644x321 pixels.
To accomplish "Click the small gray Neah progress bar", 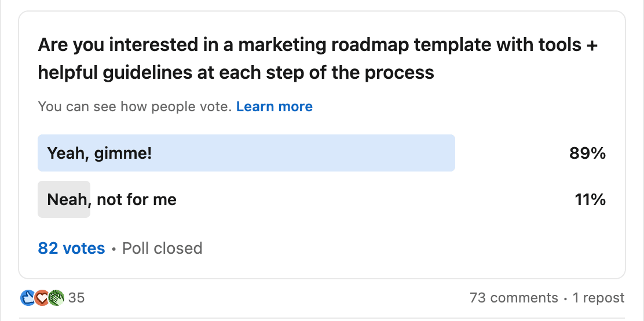I will pos(64,199).
